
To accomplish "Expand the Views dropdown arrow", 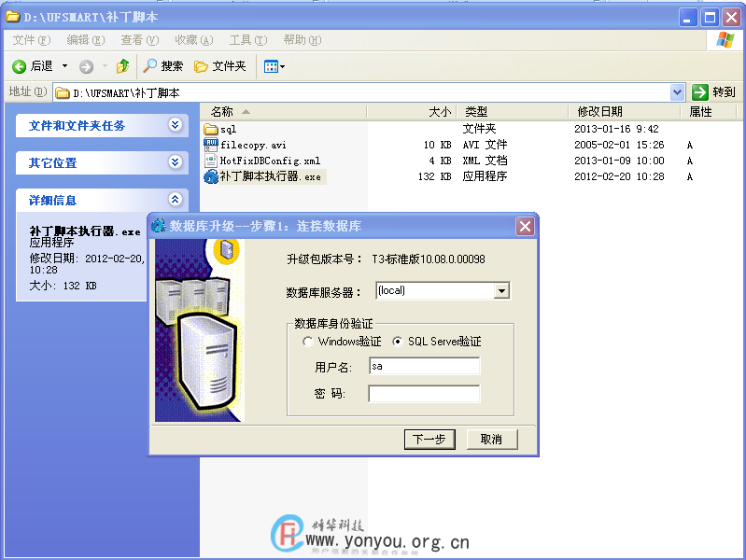I will point(283,66).
